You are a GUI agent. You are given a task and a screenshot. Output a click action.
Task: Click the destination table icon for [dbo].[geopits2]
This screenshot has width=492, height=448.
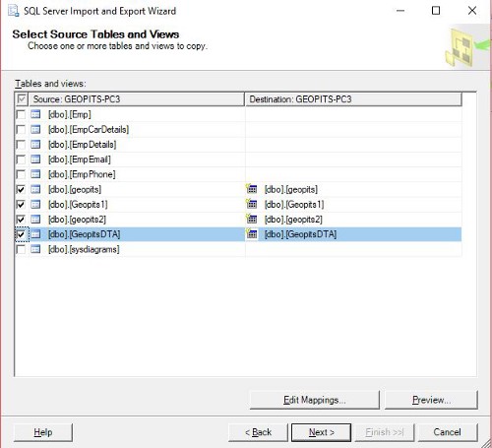252,219
